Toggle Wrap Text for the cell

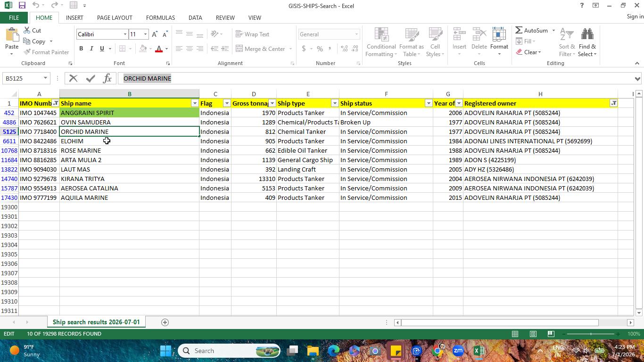[x=253, y=34]
